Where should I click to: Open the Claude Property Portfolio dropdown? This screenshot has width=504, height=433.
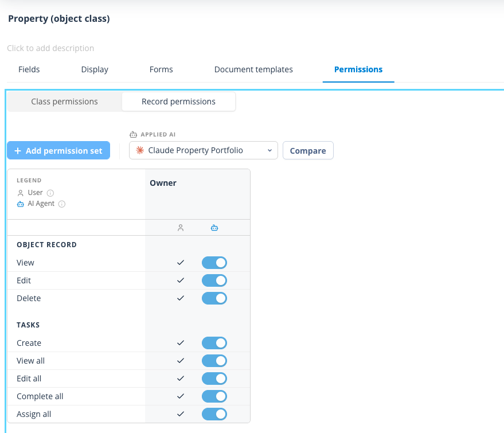tap(204, 150)
